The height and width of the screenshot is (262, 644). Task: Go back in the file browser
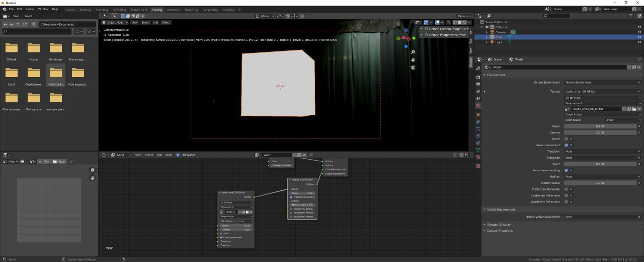point(5,24)
